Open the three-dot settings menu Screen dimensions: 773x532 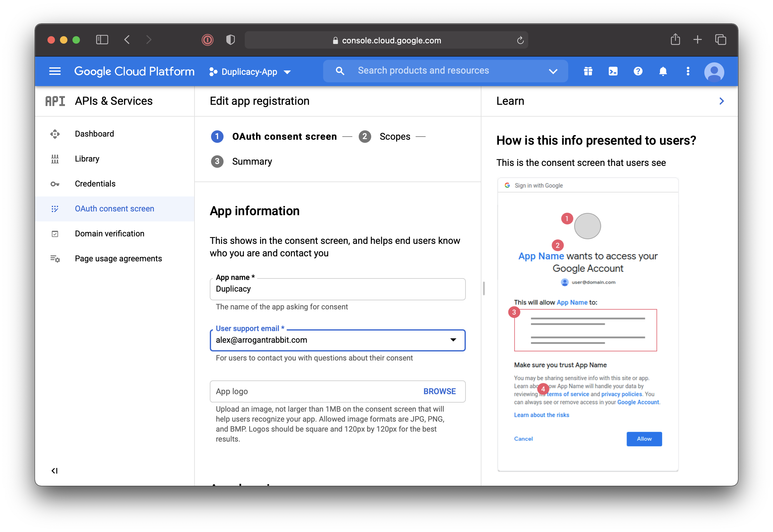point(687,71)
